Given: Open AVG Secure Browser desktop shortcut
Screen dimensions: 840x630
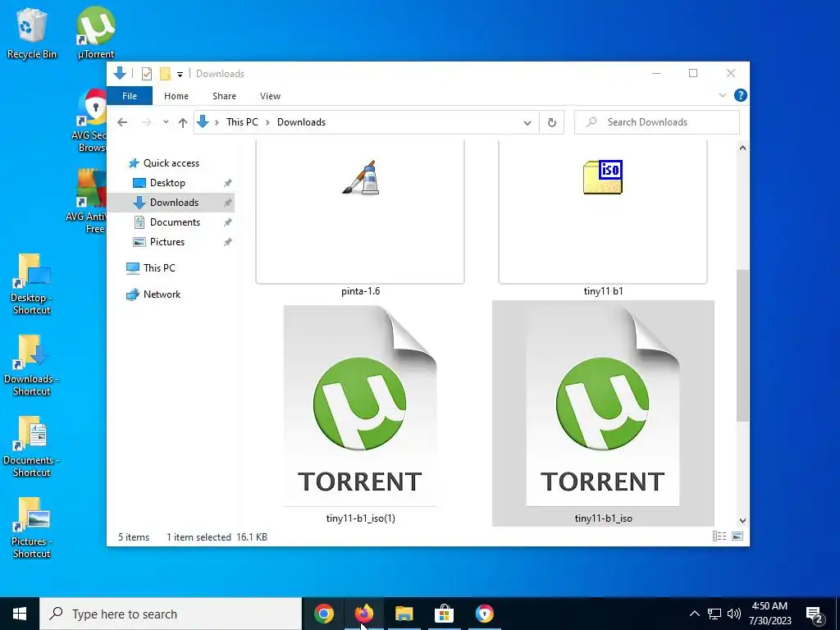Looking at the screenshot, I should 92,121.
